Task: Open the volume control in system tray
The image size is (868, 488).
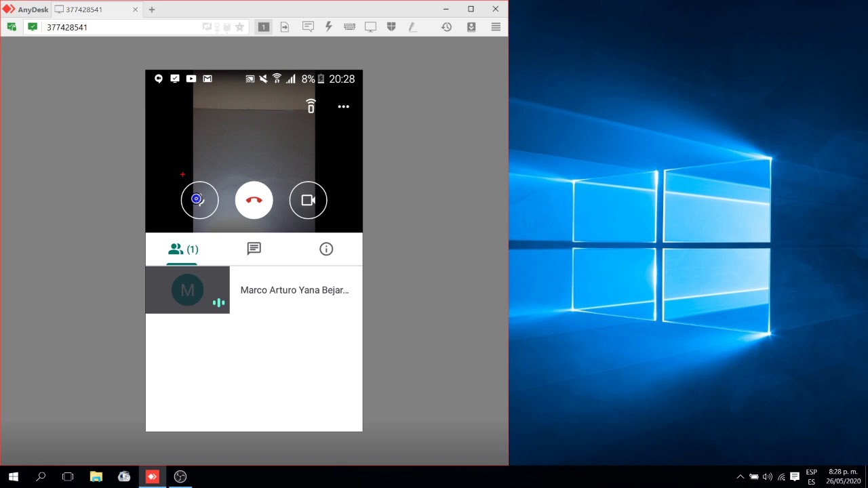Action: (x=767, y=476)
